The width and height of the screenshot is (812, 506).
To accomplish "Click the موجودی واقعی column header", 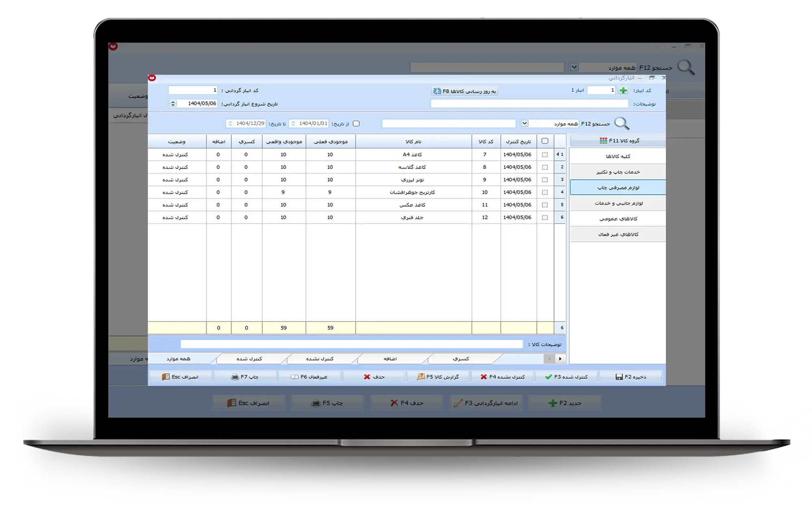I will [x=284, y=142].
